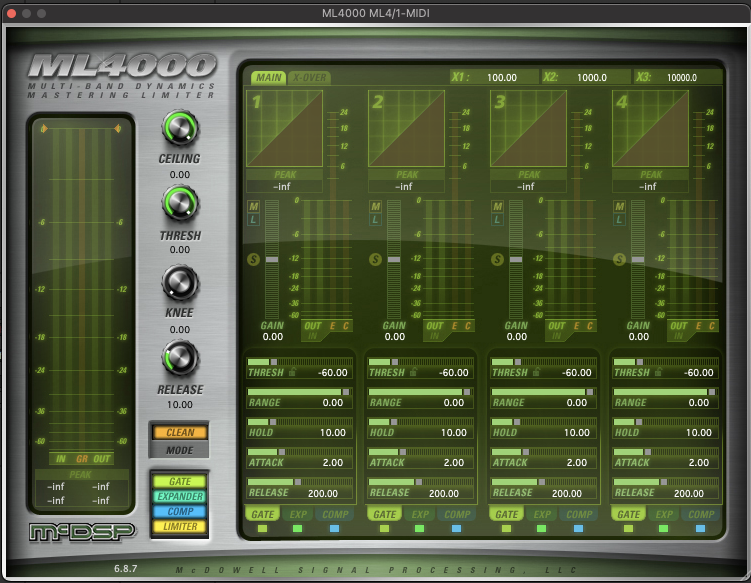Select band 1 EXP tab
This screenshot has height=583, width=751.
click(x=298, y=514)
